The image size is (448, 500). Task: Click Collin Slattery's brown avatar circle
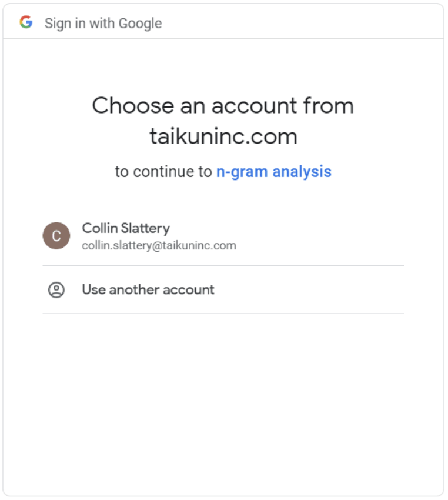point(56,236)
